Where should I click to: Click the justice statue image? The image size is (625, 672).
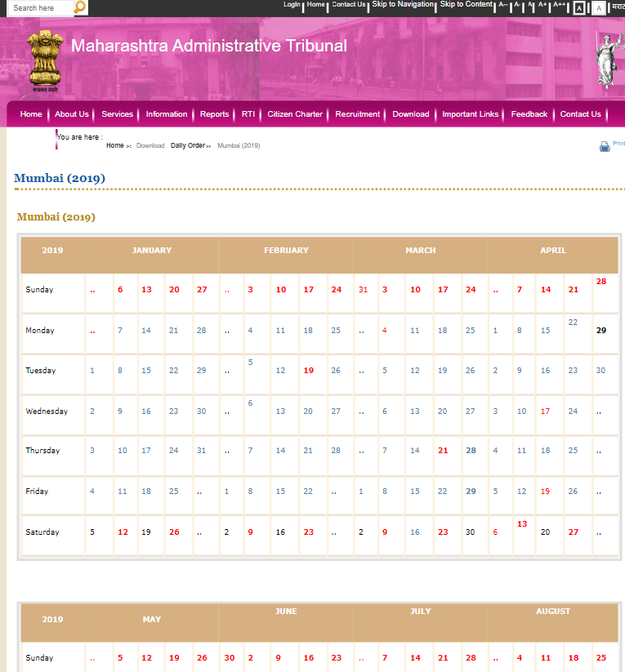click(607, 59)
